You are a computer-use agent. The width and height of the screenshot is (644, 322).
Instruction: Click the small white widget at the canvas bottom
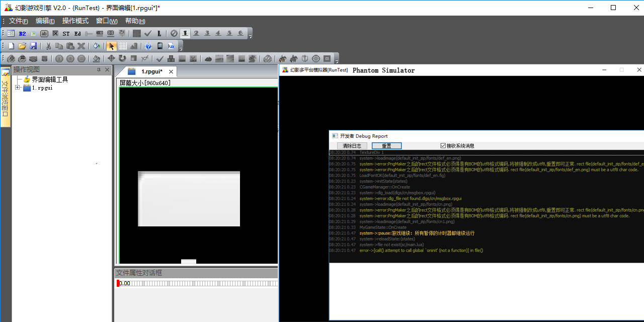pos(189,262)
